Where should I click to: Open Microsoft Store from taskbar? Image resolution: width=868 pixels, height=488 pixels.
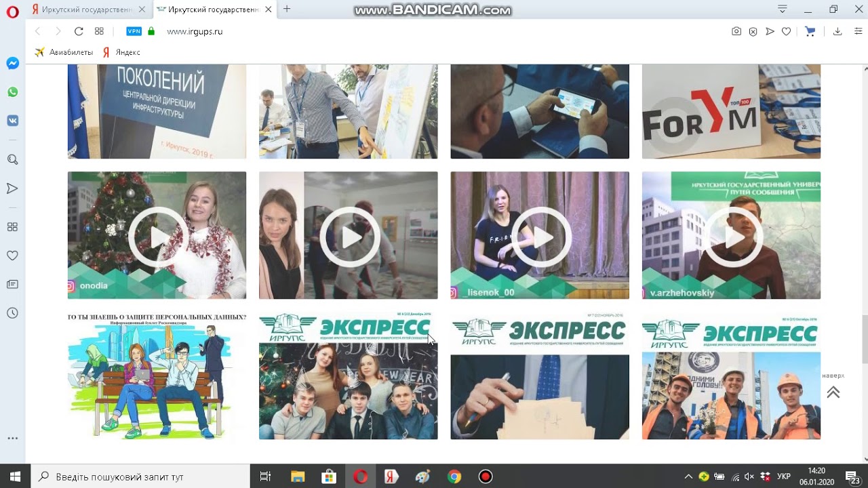[x=328, y=476]
